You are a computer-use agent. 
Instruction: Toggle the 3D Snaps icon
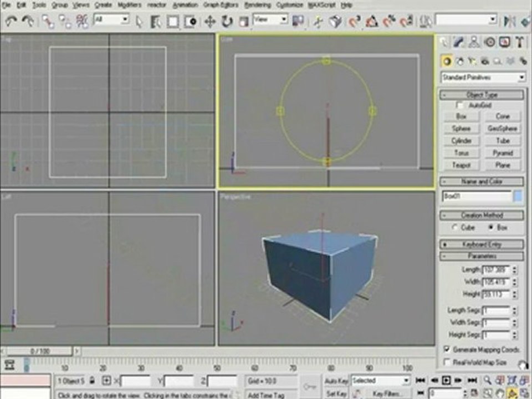tap(354, 22)
